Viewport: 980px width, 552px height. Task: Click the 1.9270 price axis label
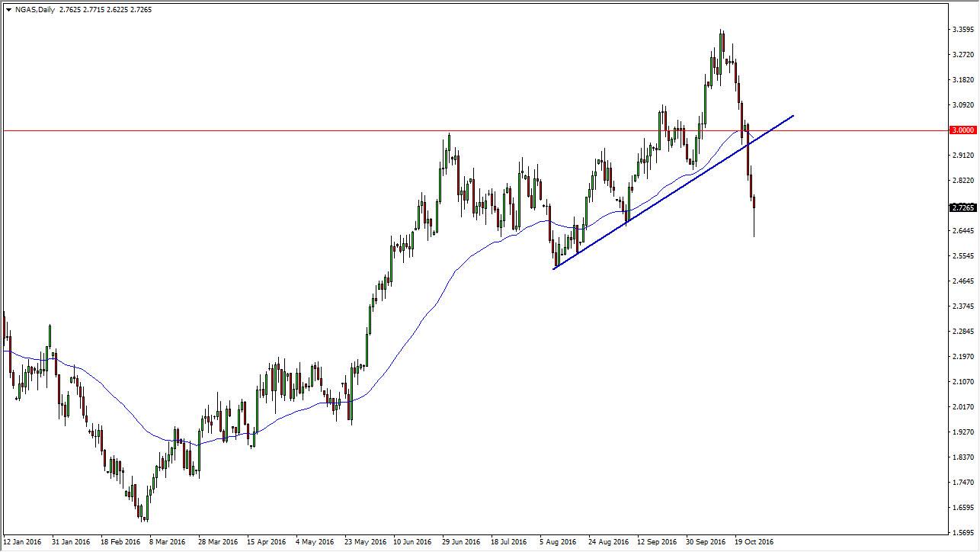pyautogui.click(x=964, y=432)
